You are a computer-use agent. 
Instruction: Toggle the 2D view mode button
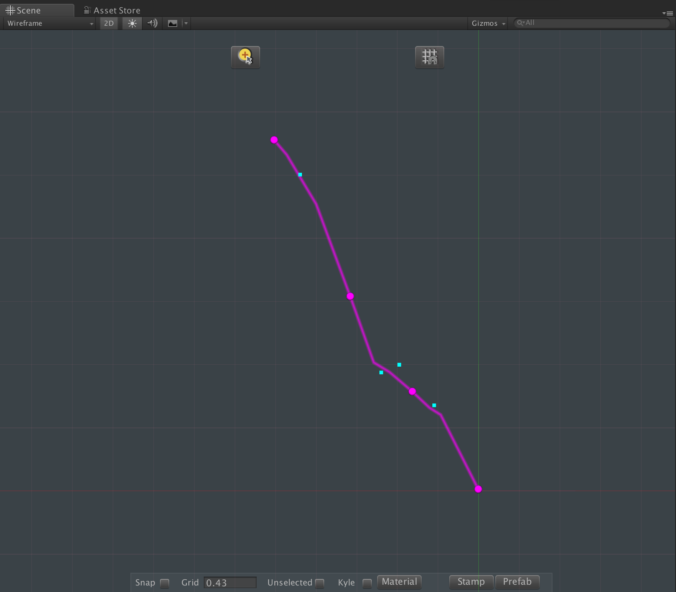click(109, 23)
